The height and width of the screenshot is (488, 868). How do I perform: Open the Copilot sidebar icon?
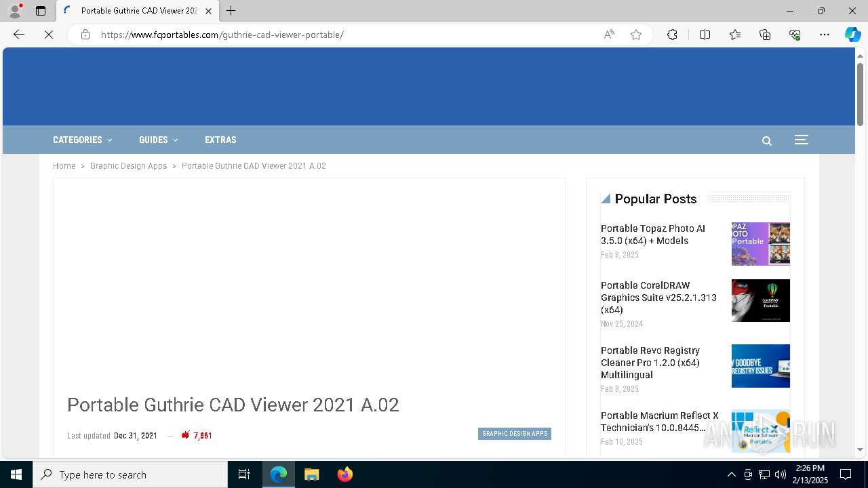pos(852,35)
